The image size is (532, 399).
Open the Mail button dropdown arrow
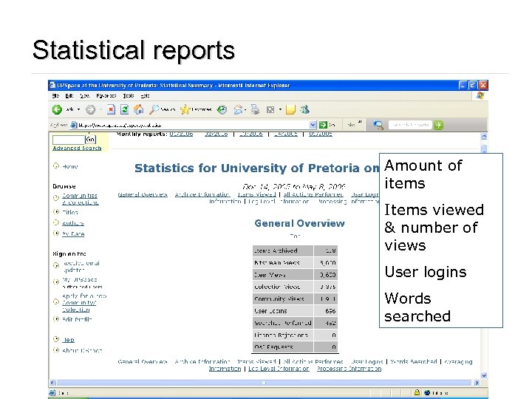pos(245,109)
